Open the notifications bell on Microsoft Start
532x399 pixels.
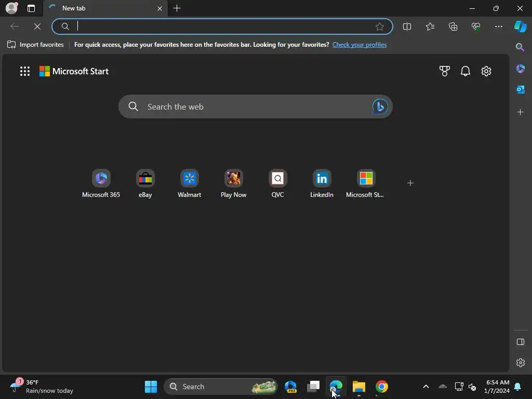click(x=465, y=71)
